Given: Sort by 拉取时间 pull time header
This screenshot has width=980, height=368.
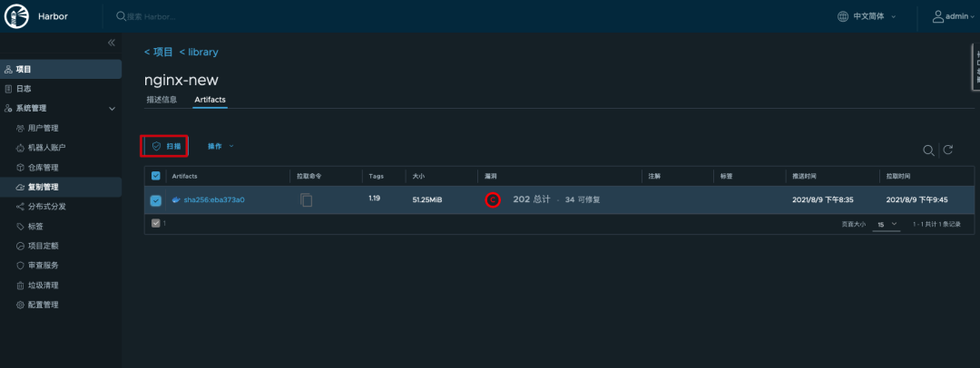Looking at the screenshot, I should coord(897,176).
